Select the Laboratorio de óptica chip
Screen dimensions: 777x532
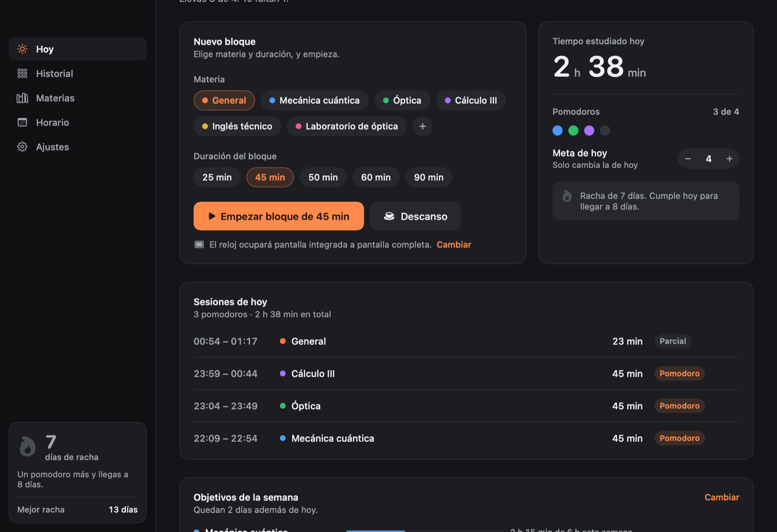(347, 126)
